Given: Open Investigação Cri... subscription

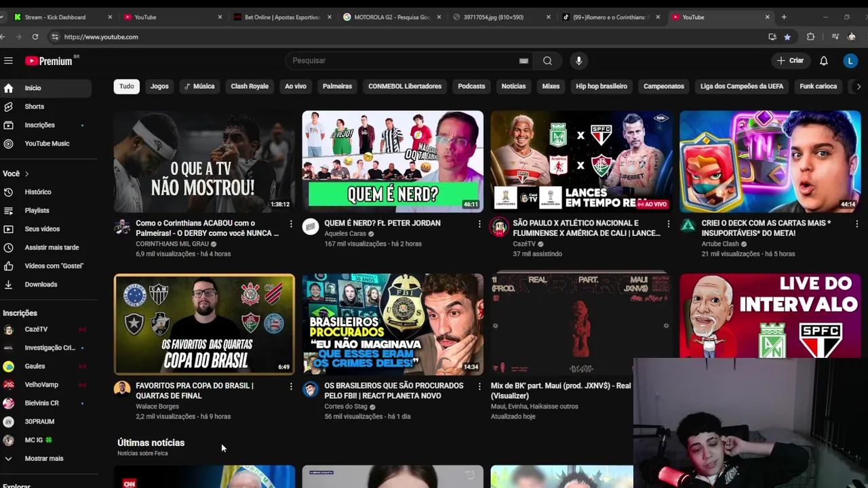Looking at the screenshot, I should click(x=45, y=348).
